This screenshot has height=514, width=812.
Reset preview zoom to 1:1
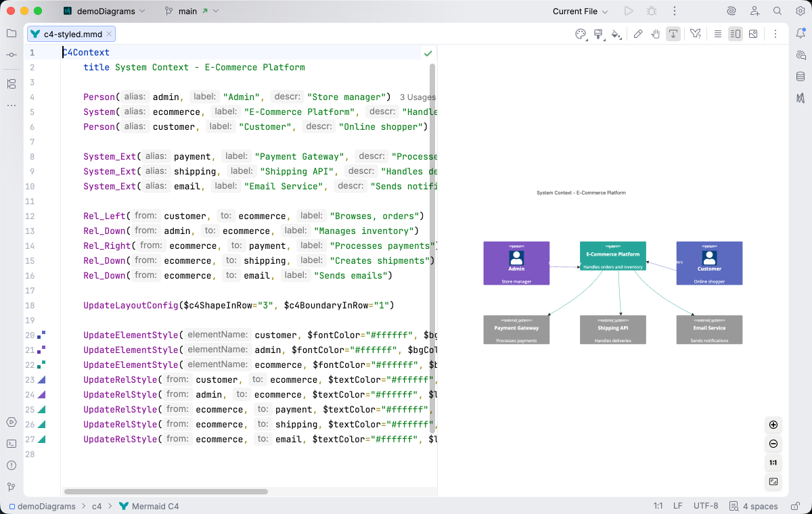click(x=773, y=463)
